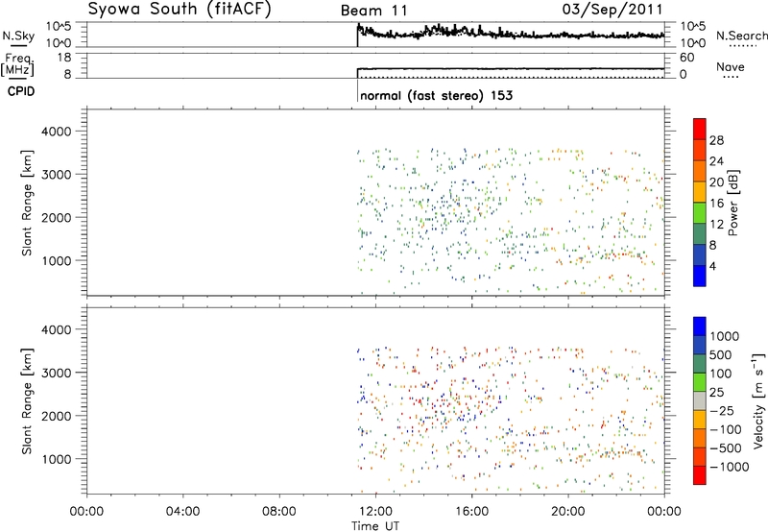Screen dimensions: 768x532
Task: Click the '-25' tick on Velocity colorbar
Action: [722, 411]
